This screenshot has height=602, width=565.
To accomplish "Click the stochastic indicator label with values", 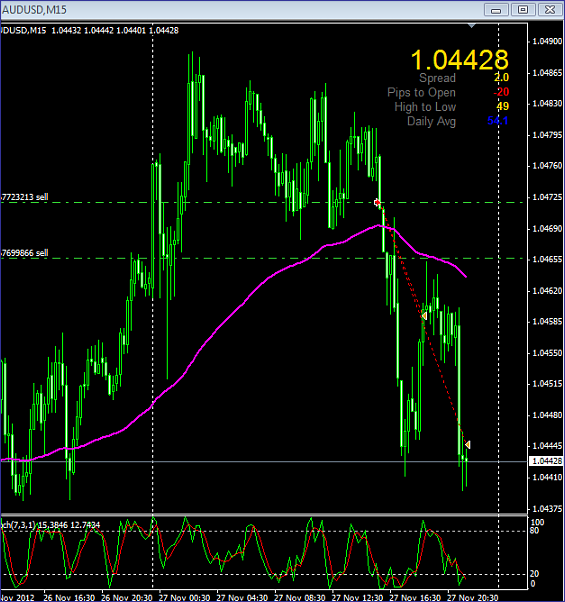I will point(50,525).
